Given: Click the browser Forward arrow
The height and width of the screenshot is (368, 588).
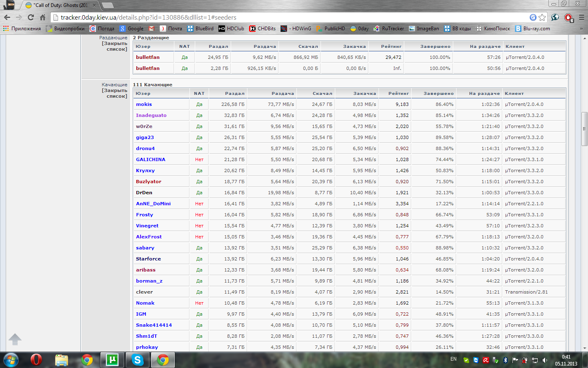Looking at the screenshot, I should click(x=19, y=17).
